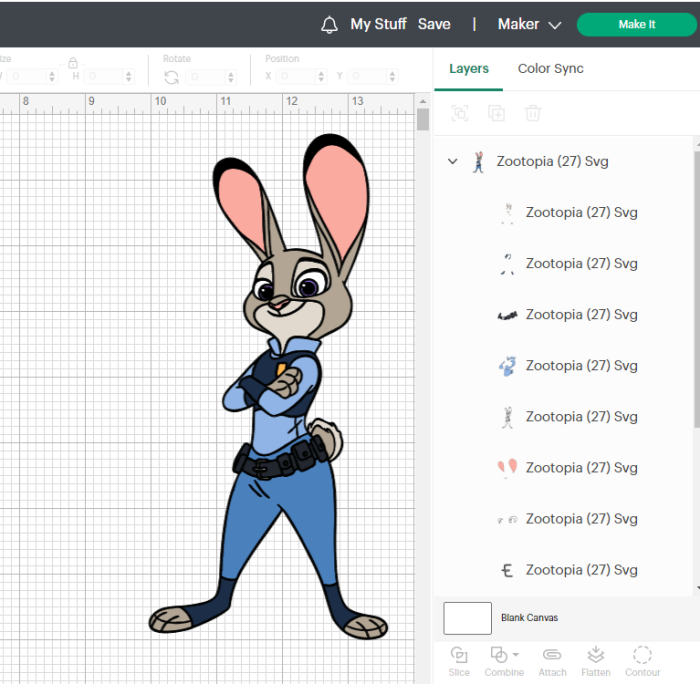Click the Contour tool
This screenshot has height=684, width=700.
point(642,662)
